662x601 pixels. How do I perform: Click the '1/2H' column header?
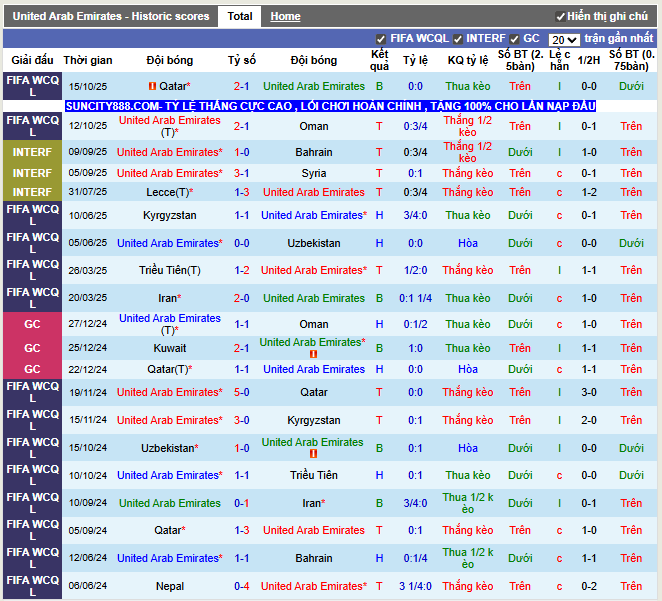tap(589, 60)
